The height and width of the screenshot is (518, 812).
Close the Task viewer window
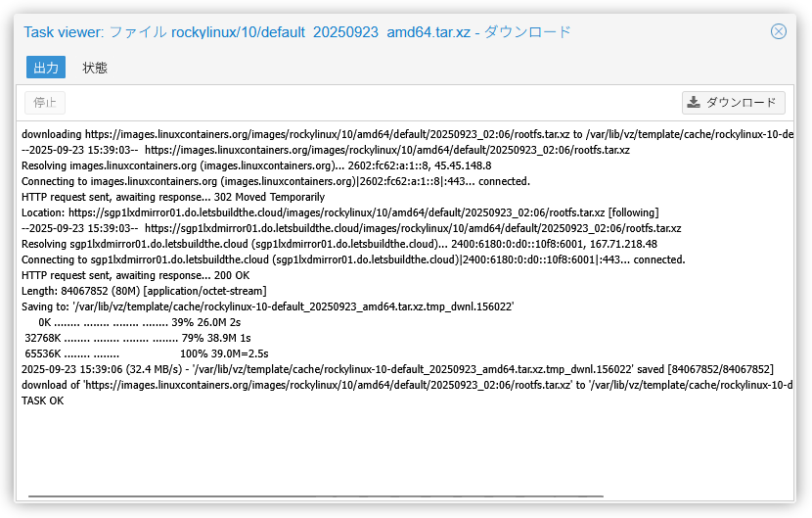coord(779,31)
